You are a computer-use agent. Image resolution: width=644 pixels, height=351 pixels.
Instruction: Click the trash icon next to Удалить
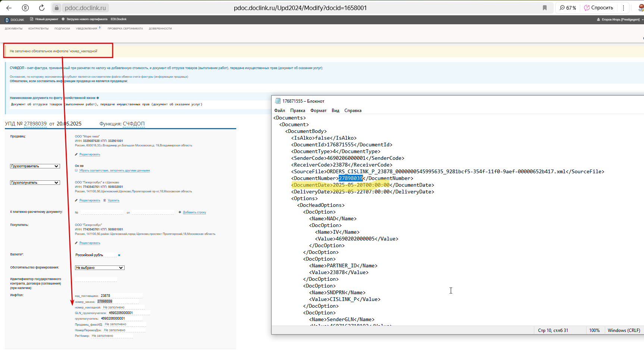point(104,201)
